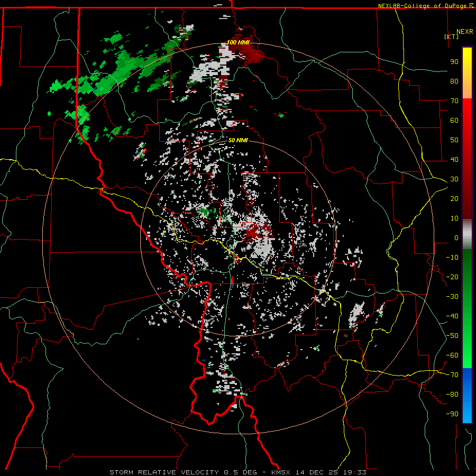Click the blue bottom segment of the color bar

click(x=467, y=396)
